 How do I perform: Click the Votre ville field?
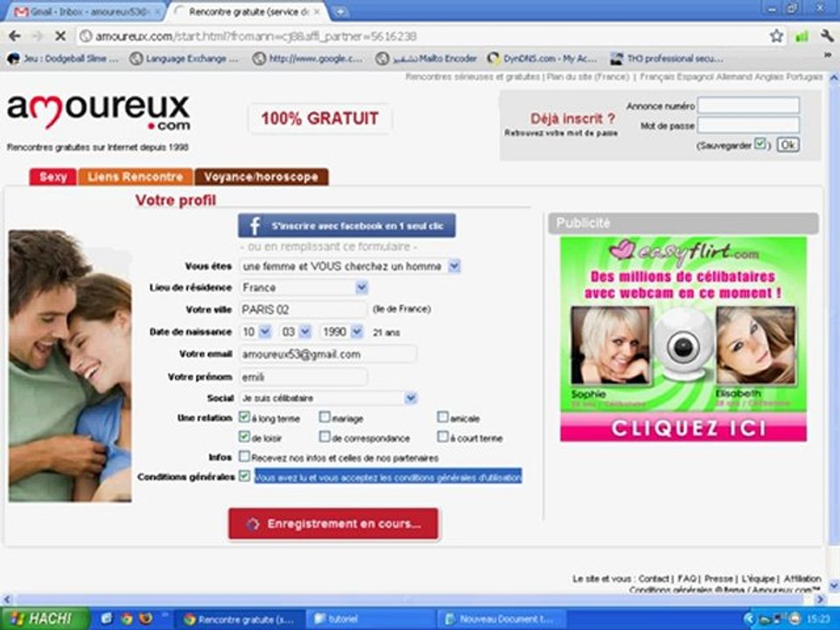click(x=304, y=309)
